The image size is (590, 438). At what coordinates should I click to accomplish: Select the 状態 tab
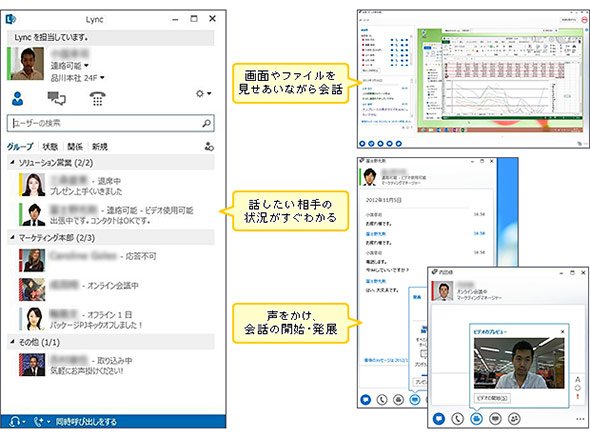[x=50, y=146]
